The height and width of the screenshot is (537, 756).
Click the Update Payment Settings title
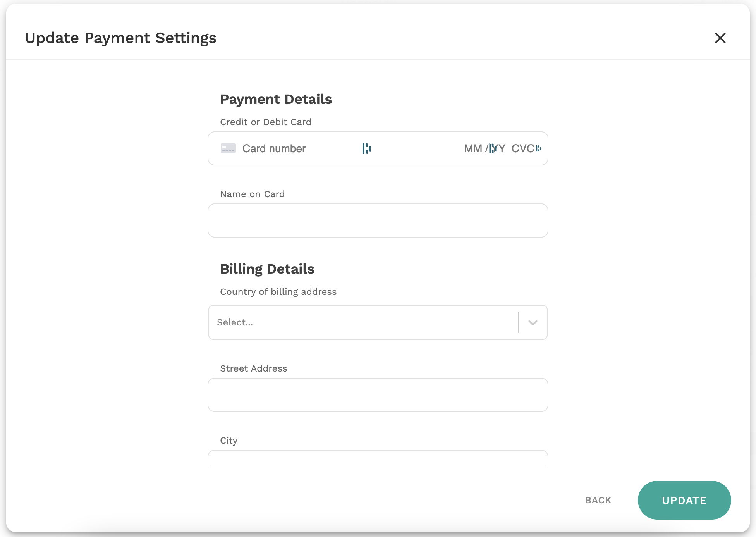pyautogui.click(x=120, y=38)
